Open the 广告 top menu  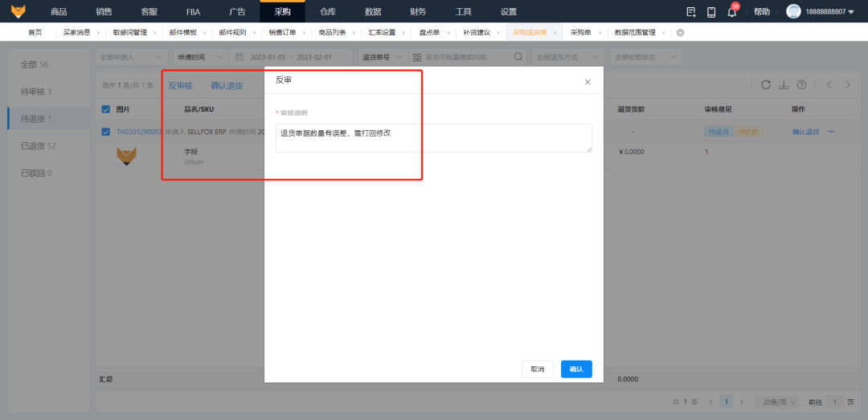237,11
